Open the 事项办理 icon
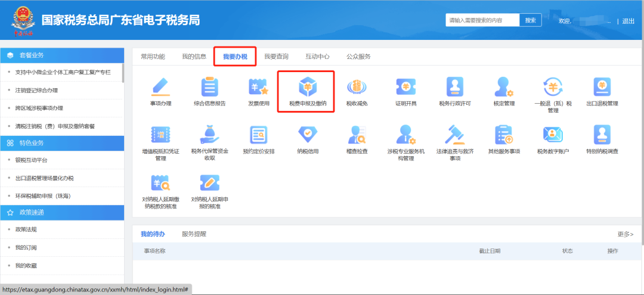This screenshot has height=295, width=644. click(160, 87)
